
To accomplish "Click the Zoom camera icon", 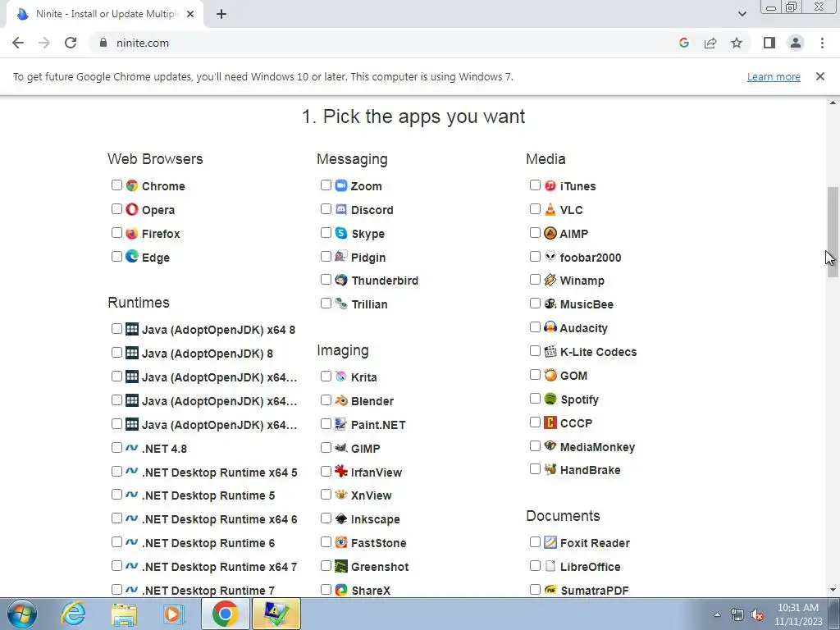I will (341, 185).
